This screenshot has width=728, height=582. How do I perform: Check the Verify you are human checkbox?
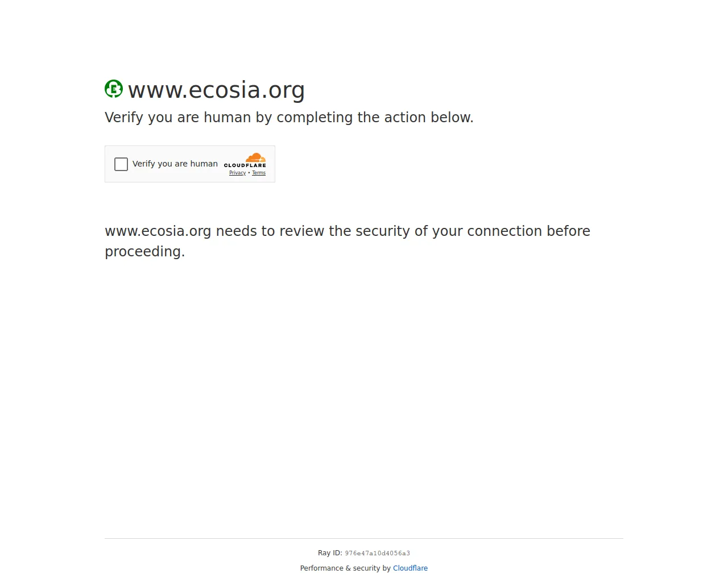click(x=121, y=164)
